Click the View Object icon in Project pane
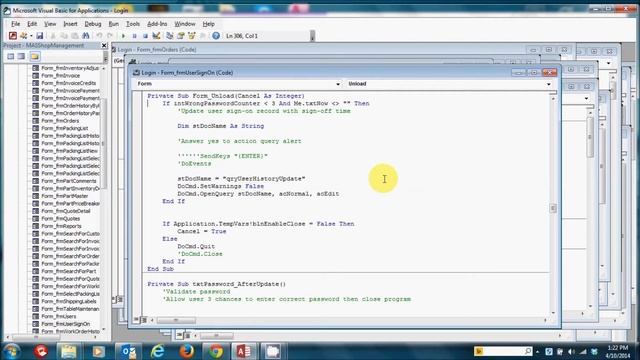Screen dimensions: 640x360 point(21,56)
